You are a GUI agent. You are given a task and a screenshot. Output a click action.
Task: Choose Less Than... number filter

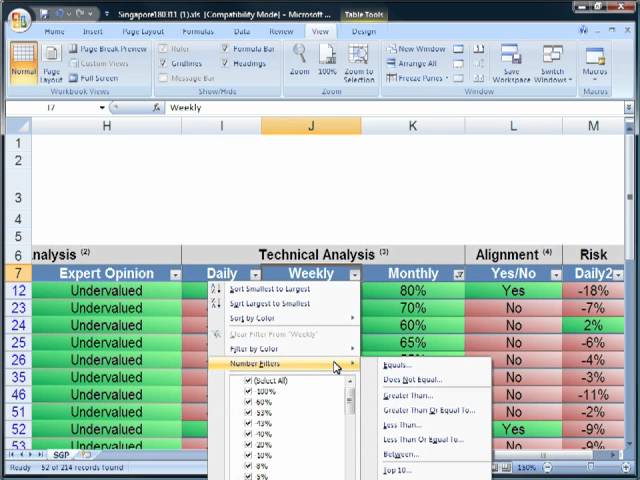coord(402,425)
